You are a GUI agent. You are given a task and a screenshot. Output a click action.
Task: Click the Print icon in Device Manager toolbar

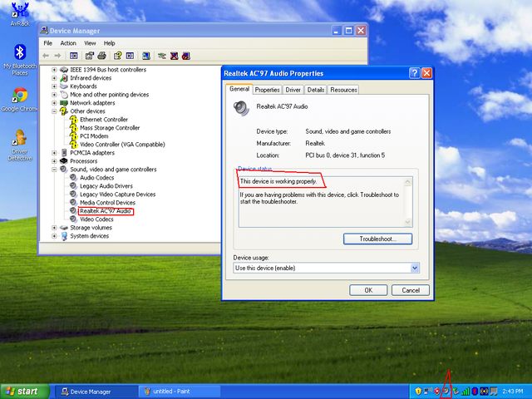[x=101, y=56]
